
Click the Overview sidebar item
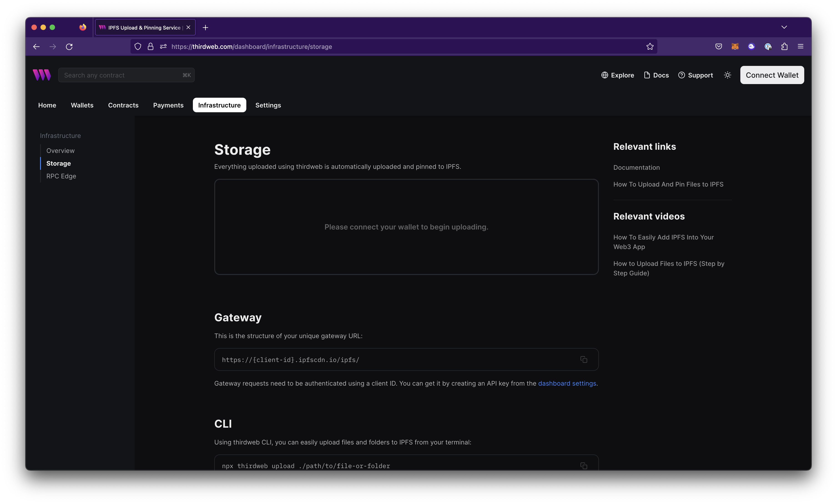click(60, 150)
